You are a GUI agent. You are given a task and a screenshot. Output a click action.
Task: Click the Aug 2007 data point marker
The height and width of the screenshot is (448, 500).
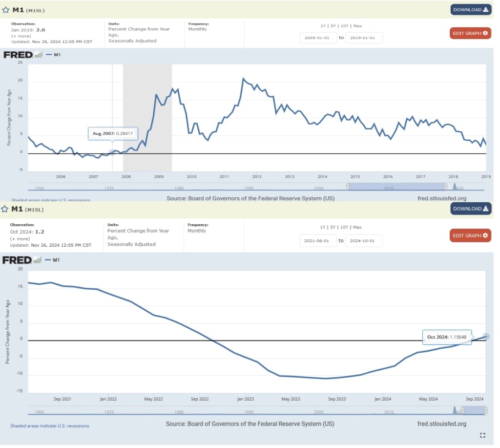tap(112, 152)
